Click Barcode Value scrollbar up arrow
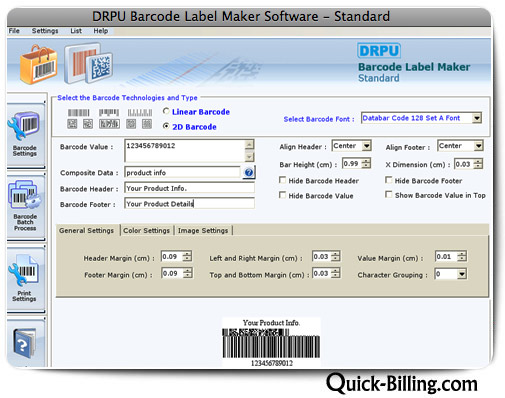The image size is (505, 398). tap(249, 144)
